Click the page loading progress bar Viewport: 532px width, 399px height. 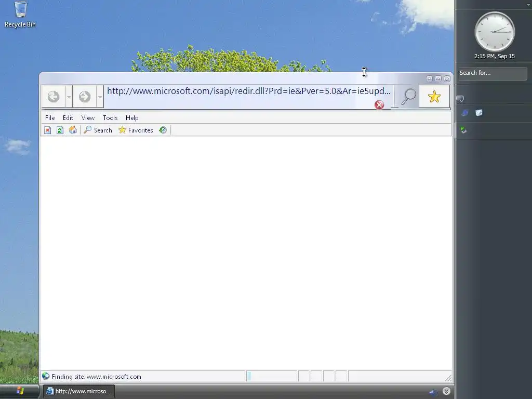point(271,376)
